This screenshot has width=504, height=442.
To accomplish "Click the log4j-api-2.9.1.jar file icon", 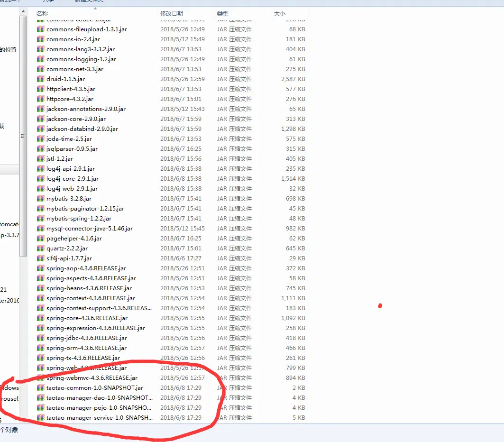I will coord(40,169).
